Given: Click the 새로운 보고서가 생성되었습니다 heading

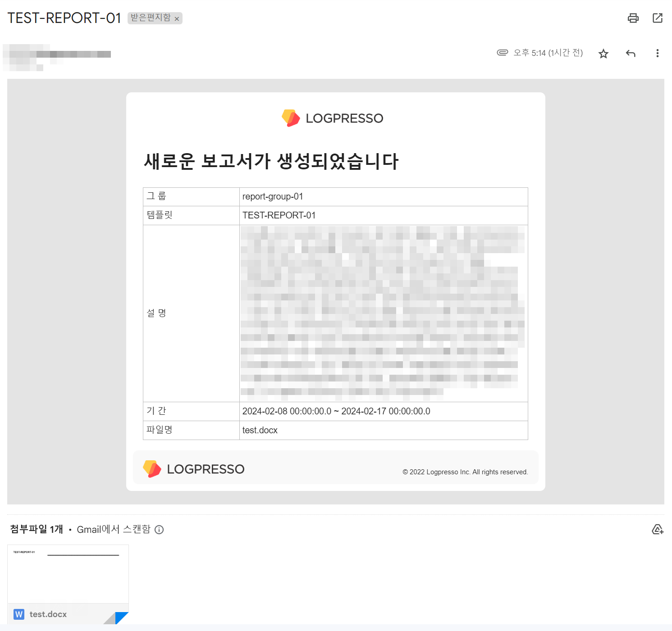Looking at the screenshot, I should click(x=271, y=161).
